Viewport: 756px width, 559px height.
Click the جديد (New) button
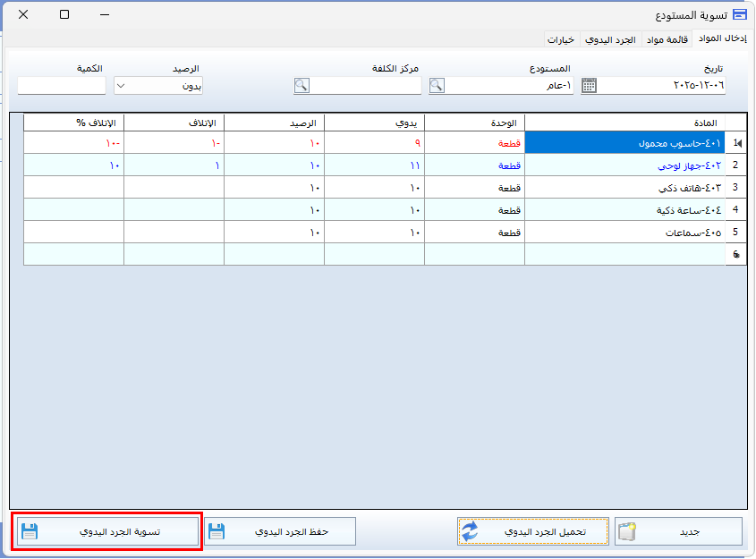point(678,531)
